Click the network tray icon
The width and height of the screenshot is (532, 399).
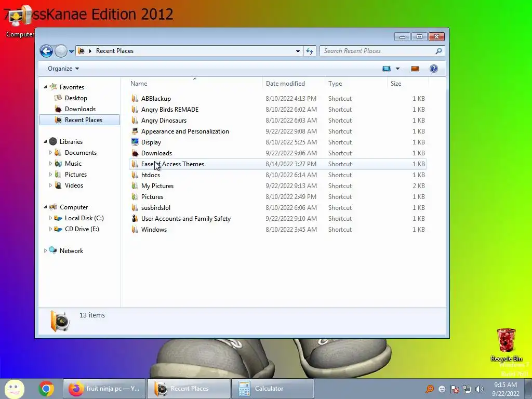(467, 389)
